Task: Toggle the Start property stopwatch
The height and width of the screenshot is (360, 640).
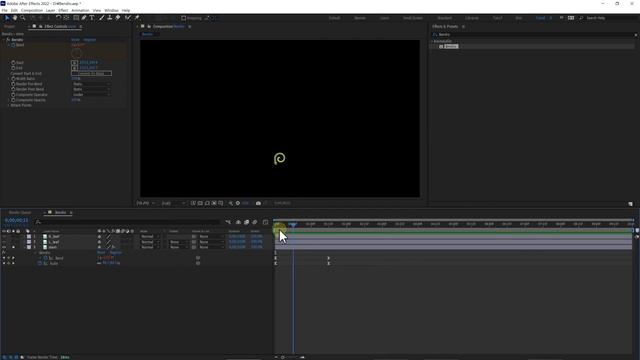Action: coord(13,63)
